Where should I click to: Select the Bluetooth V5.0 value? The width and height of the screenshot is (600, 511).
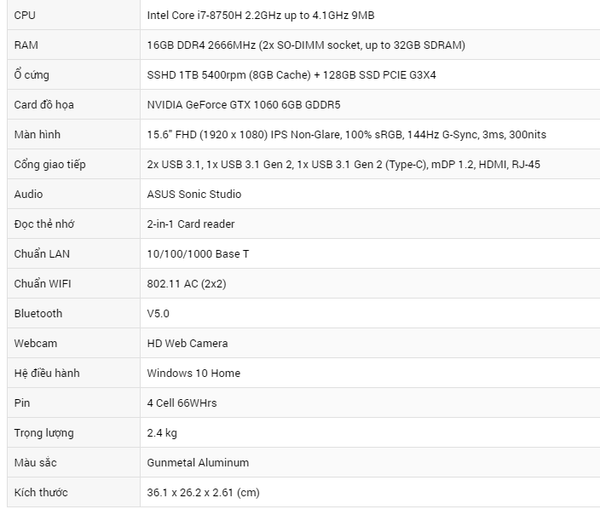coord(158,313)
